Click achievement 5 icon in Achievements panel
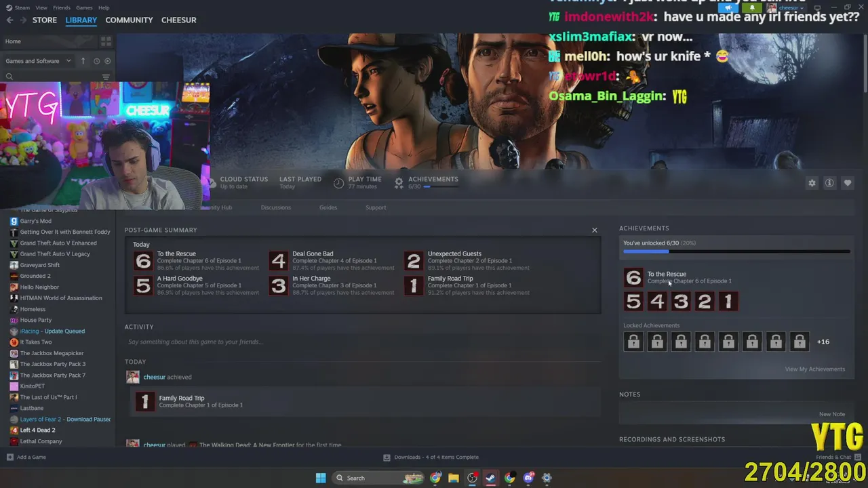Screen dimensions: 868x488 [633, 301]
